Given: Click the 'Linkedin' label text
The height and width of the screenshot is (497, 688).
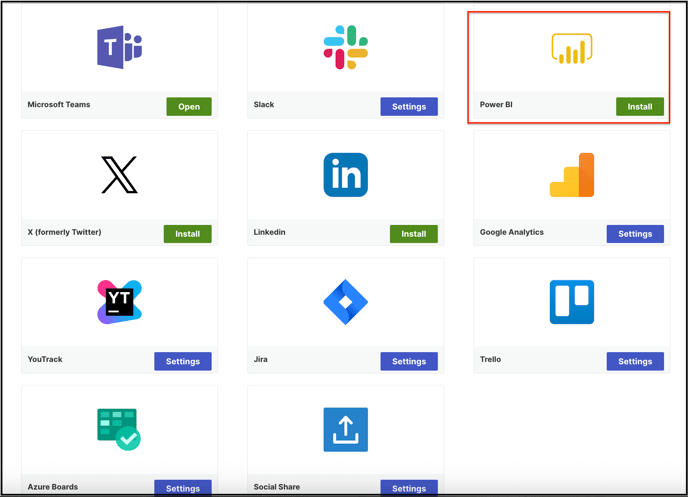Looking at the screenshot, I should pos(269,232).
